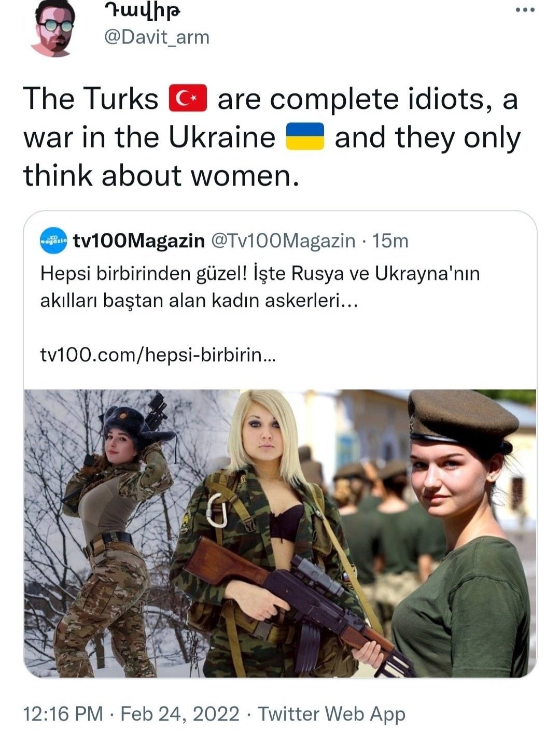
Task: Click the Feb 24, 2022 date
Action: pyautogui.click(x=180, y=713)
